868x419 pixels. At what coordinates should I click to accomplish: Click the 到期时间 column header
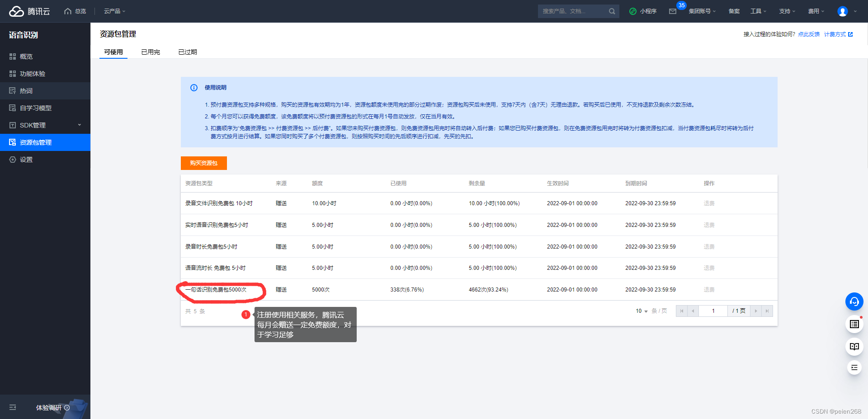pos(636,184)
